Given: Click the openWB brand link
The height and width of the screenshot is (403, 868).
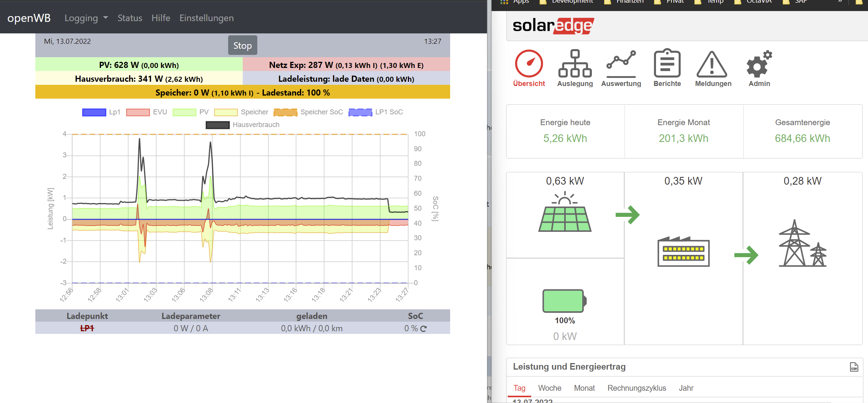Looking at the screenshot, I should [29, 18].
